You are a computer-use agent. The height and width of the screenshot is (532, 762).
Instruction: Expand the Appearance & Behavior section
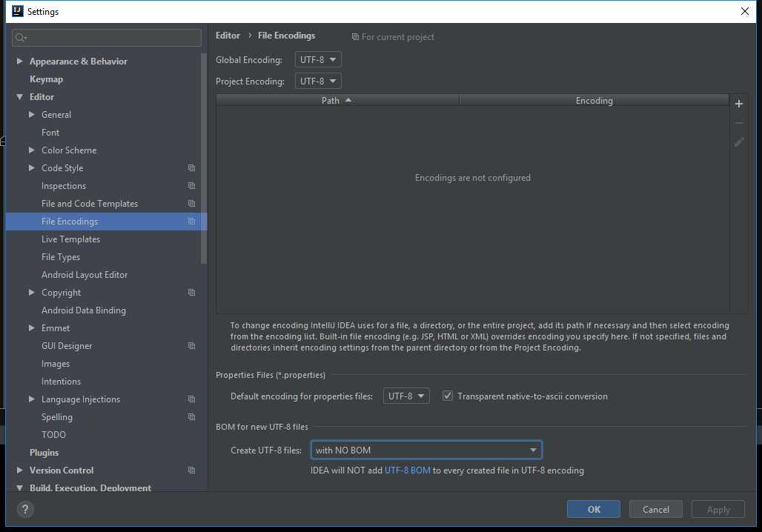(x=19, y=61)
